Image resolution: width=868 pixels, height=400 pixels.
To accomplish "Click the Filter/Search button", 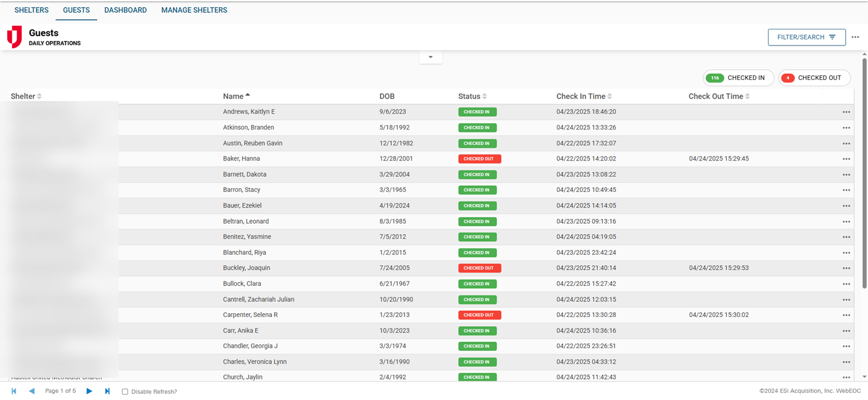I will tap(806, 37).
